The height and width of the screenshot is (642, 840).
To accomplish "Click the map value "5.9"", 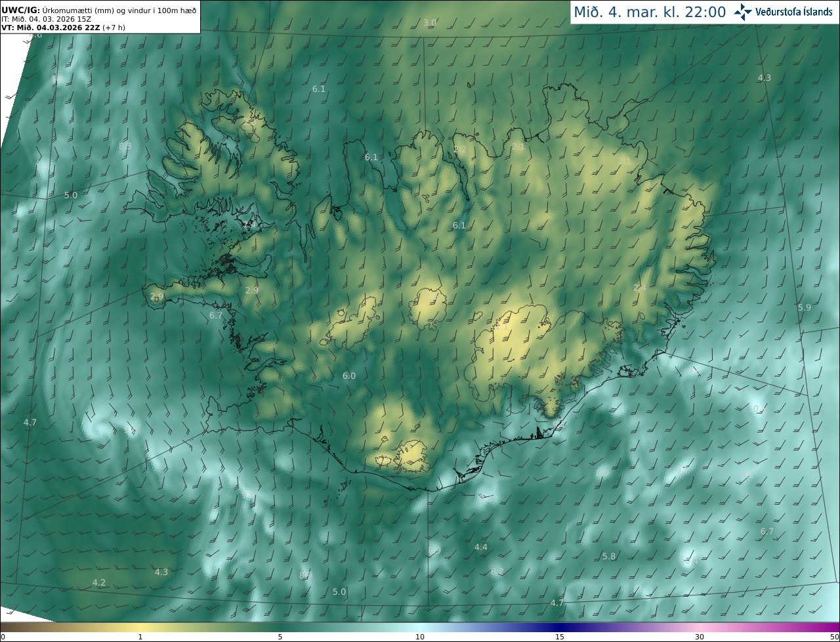I will [x=805, y=307].
